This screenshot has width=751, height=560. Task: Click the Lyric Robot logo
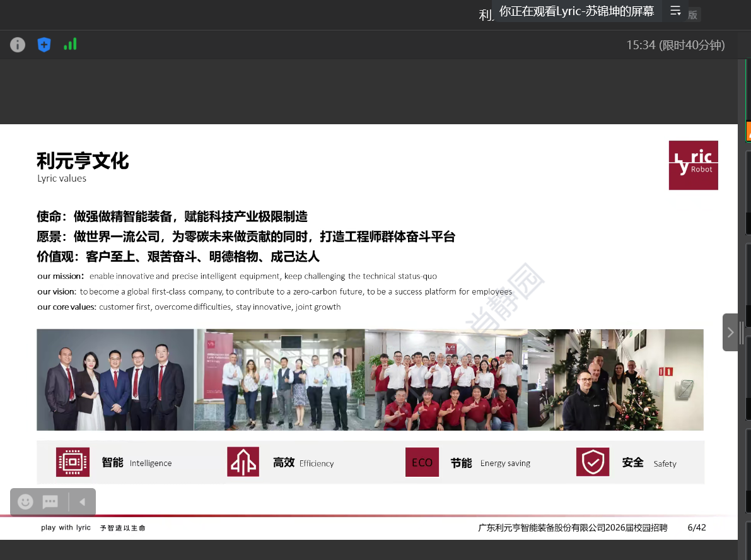tap(693, 165)
